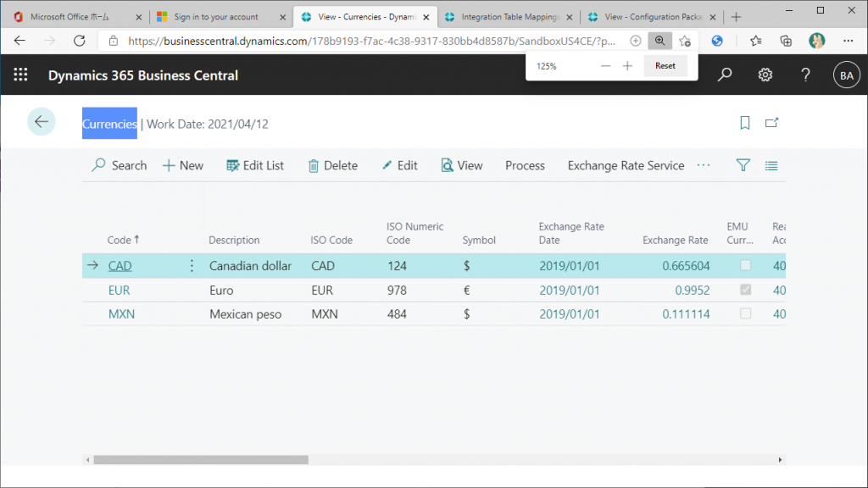Switch to the View - Configuration Package tab
Viewport: 868px width, 488px height.
[651, 17]
